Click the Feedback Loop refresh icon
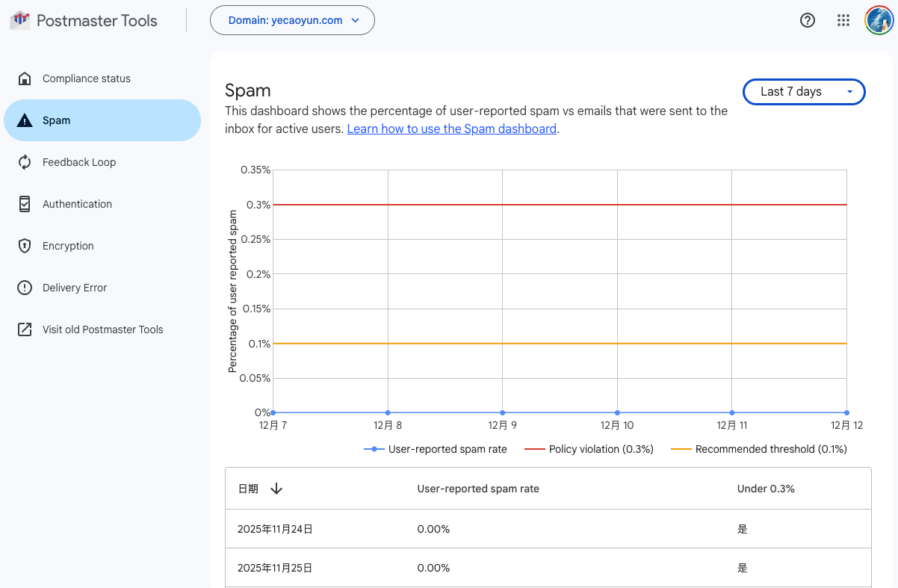Image resolution: width=898 pixels, height=588 pixels. (25, 162)
